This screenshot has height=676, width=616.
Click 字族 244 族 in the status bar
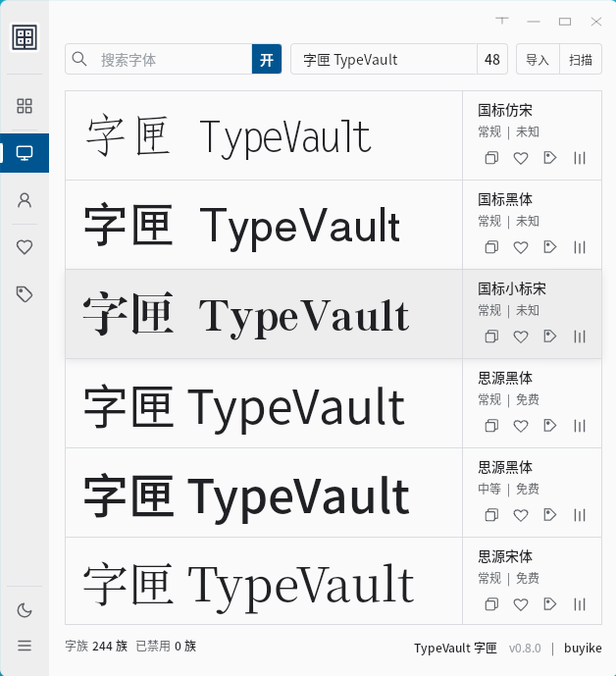pyautogui.click(x=96, y=646)
